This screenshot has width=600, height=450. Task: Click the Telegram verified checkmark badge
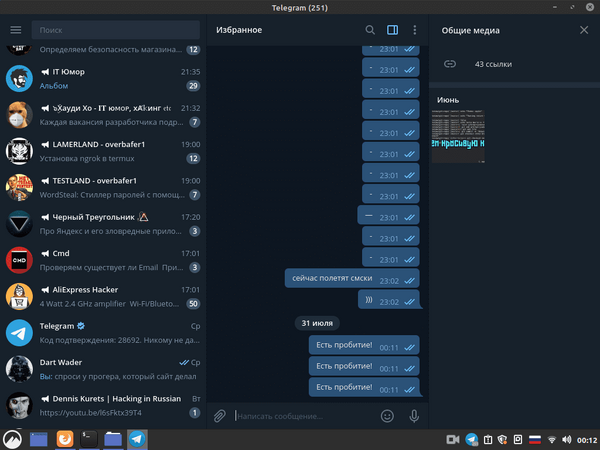pyautogui.click(x=81, y=326)
